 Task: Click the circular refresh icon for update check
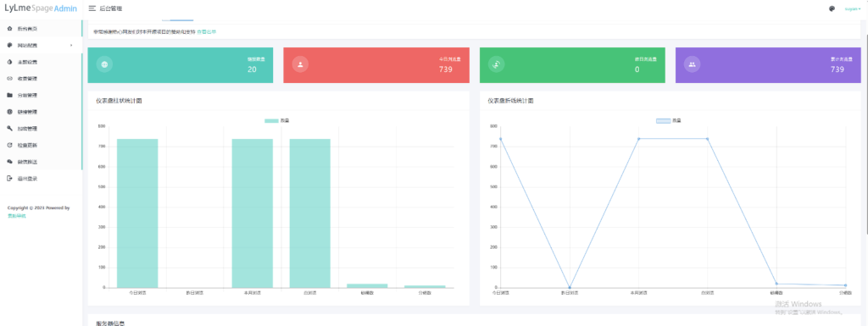9,145
